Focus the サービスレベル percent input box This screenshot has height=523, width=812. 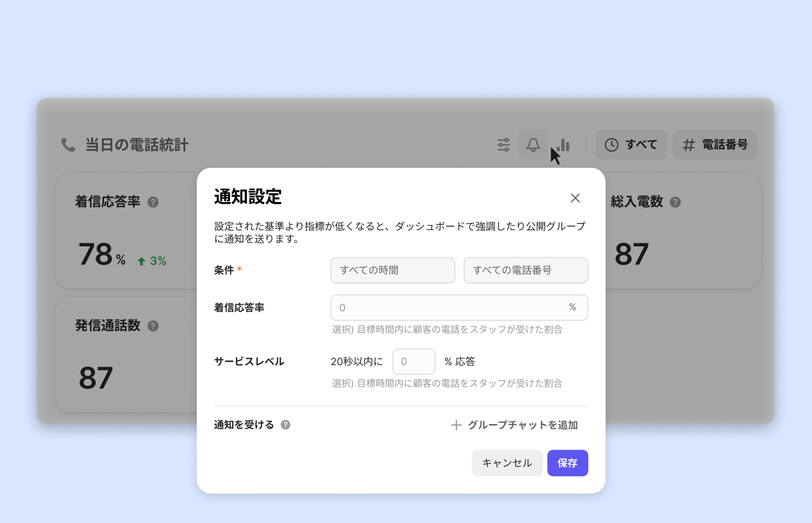tap(414, 362)
